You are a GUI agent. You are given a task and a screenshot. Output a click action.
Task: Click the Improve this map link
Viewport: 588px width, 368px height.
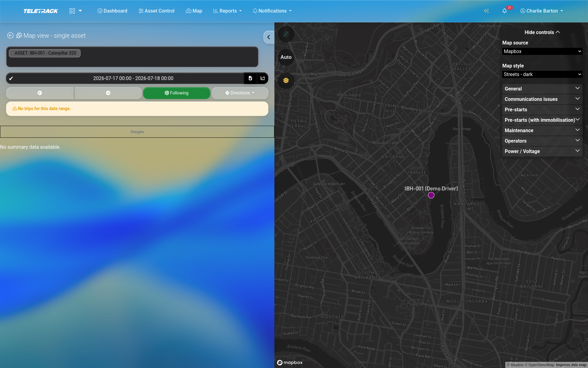571,365
